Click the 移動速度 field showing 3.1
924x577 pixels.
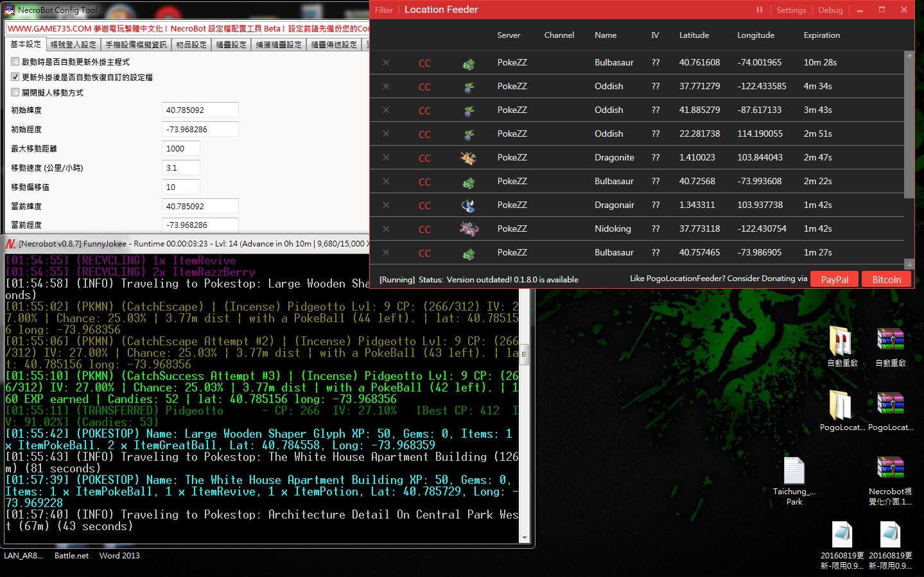pyautogui.click(x=180, y=168)
